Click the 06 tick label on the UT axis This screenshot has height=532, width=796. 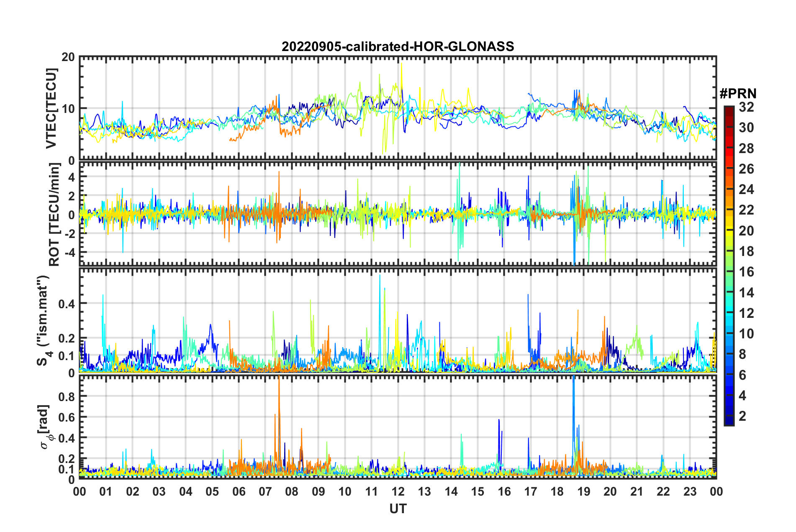[239, 491]
